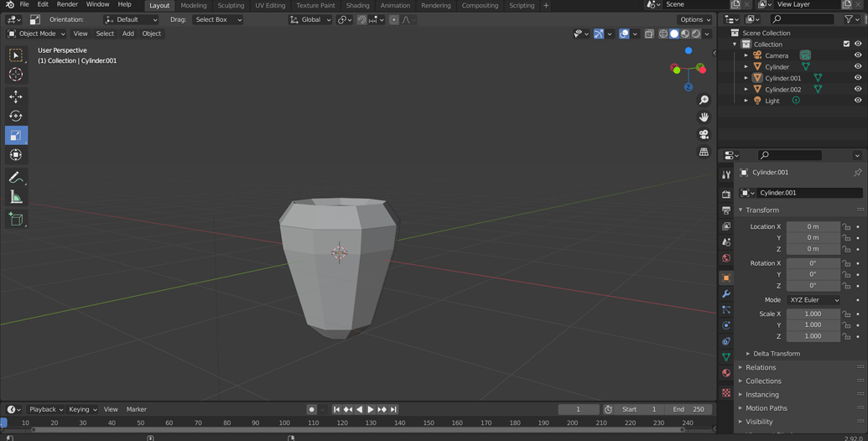
Task: Enable rendered viewport shading
Action: click(x=696, y=34)
